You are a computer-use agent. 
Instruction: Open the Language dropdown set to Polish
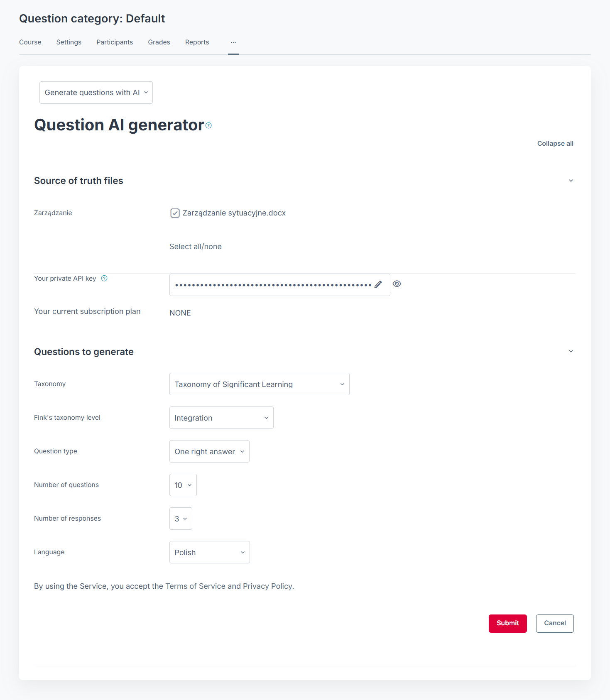(x=209, y=553)
